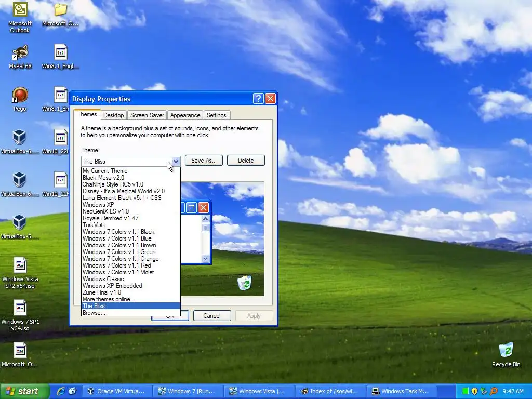Choose Windows 7 Colors v1.1 Blue
Viewport: 532px width, 399px height.
(130, 238)
